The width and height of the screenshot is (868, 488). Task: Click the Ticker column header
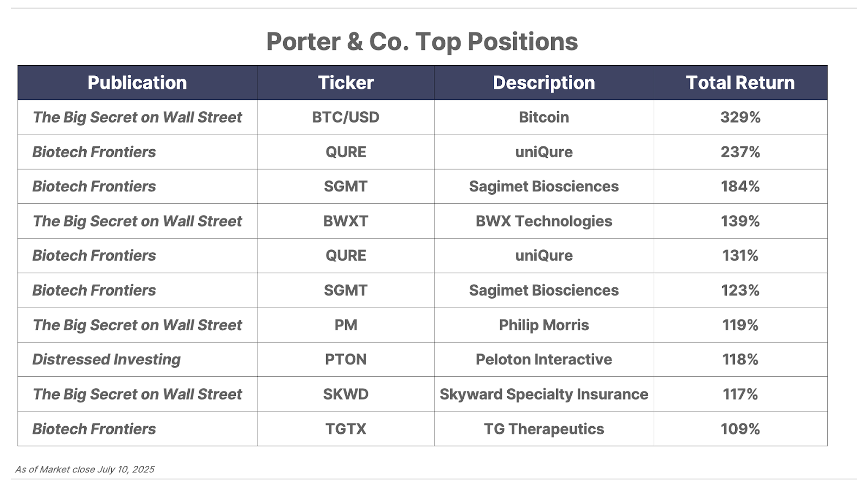346,82
